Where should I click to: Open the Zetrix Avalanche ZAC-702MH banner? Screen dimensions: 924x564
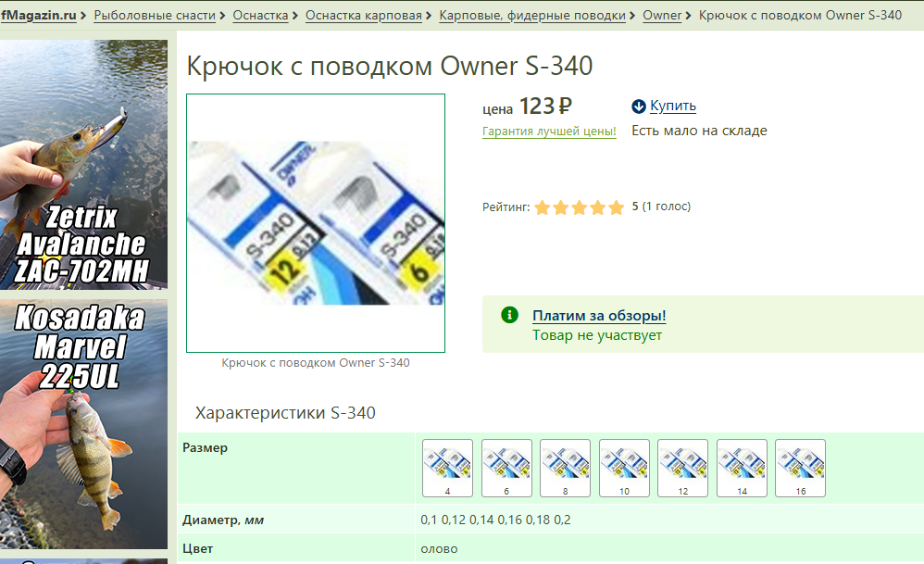(83, 165)
